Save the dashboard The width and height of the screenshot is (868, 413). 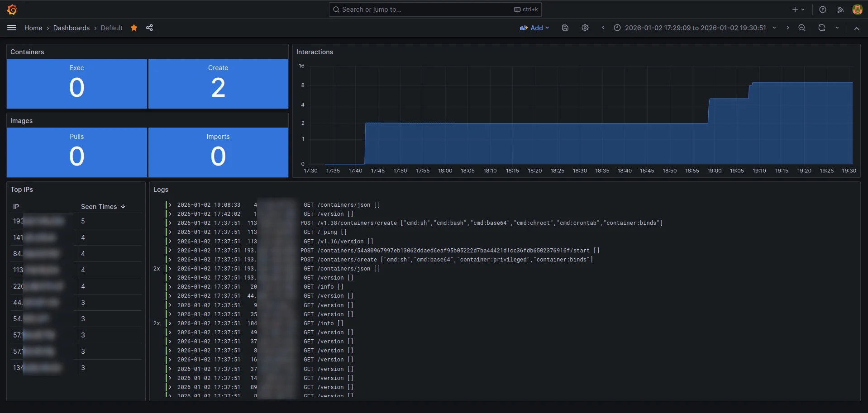click(564, 28)
